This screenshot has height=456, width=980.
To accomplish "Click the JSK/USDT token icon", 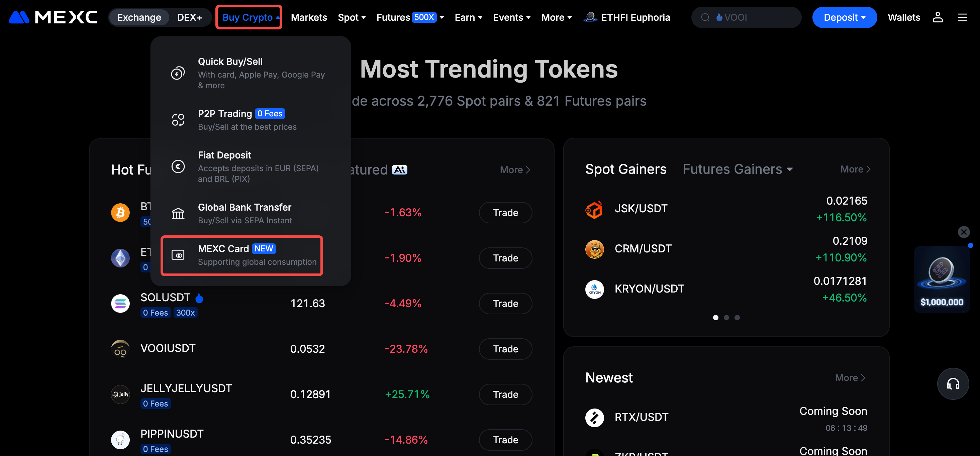I will pyautogui.click(x=594, y=209).
